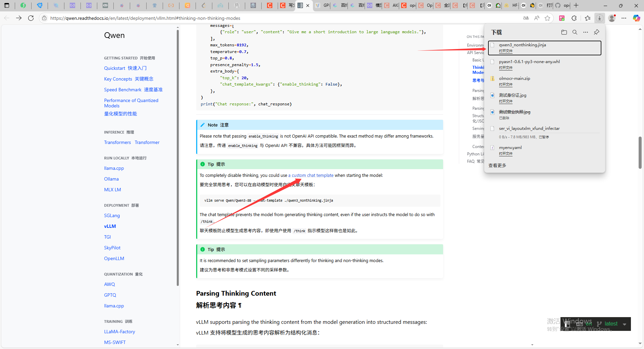The width and height of the screenshot is (644, 349).
Task: Open Key Concepts 关键概念 page
Action: pos(128,79)
